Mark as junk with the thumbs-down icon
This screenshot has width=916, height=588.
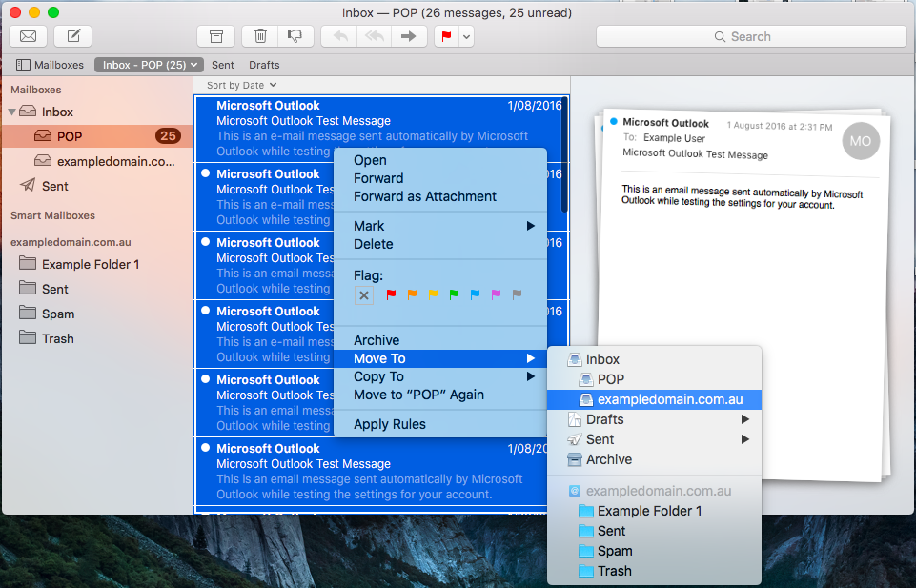click(295, 36)
